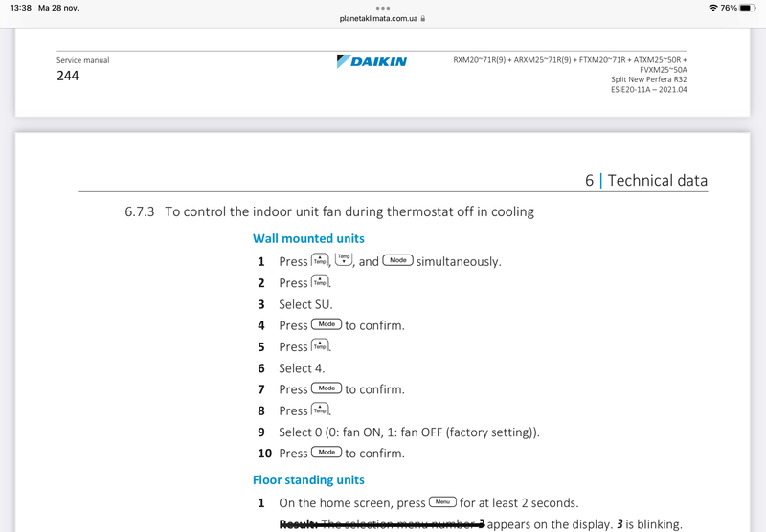Click the "Wall mounted units" heading
Viewport: 766px width, 532px height.
coord(308,238)
